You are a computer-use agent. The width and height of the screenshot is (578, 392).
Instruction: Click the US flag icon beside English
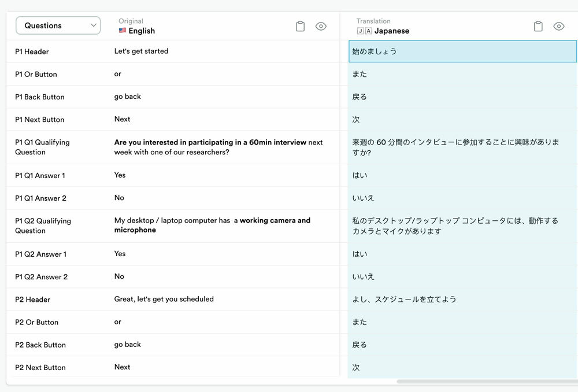click(123, 31)
